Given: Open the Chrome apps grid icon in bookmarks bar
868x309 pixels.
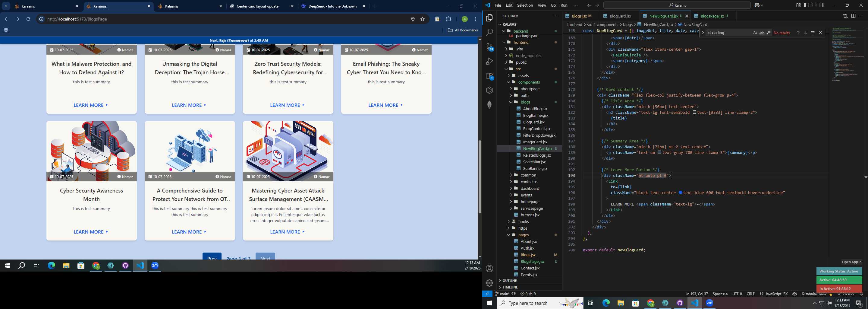Looking at the screenshot, I should (x=6, y=30).
